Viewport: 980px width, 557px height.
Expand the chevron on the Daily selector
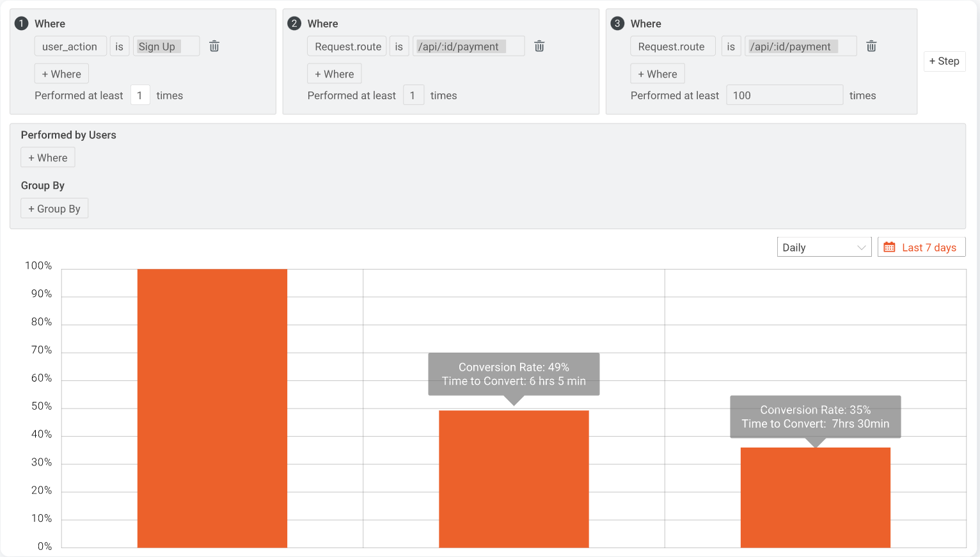point(862,246)
